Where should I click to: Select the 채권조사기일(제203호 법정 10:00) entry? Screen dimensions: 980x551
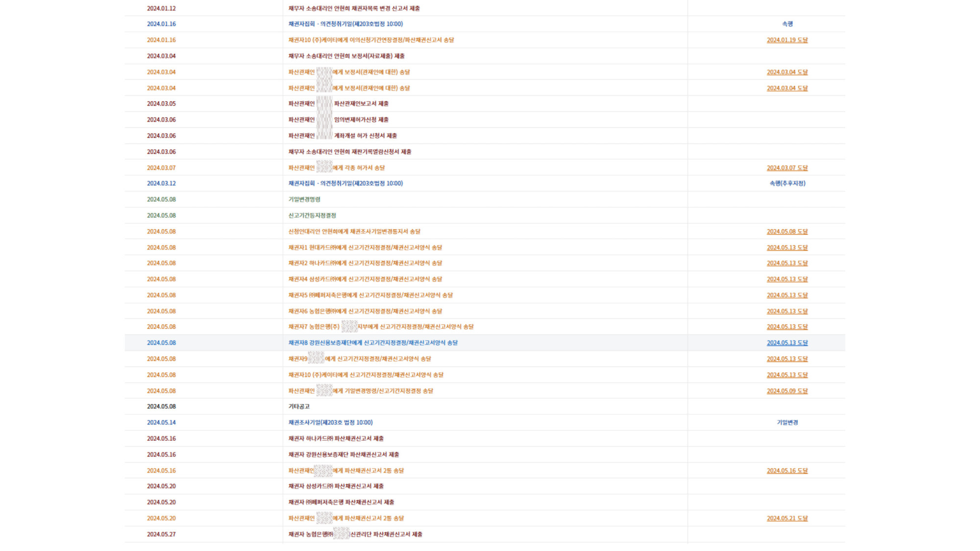coord(330,423)
